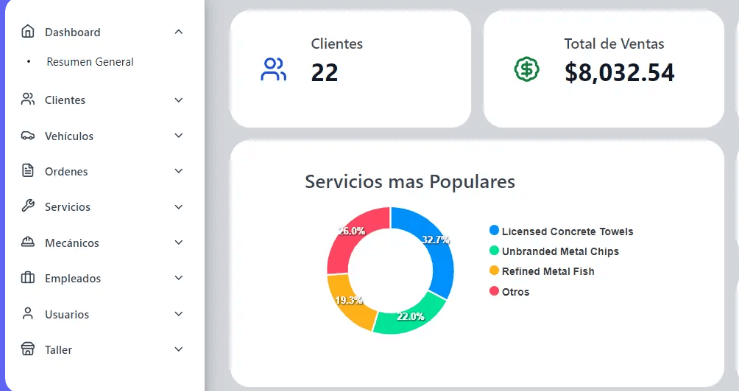The image size is (739, 391).
Task: Open the Resumen General menu item
Action: pos(90,62)
